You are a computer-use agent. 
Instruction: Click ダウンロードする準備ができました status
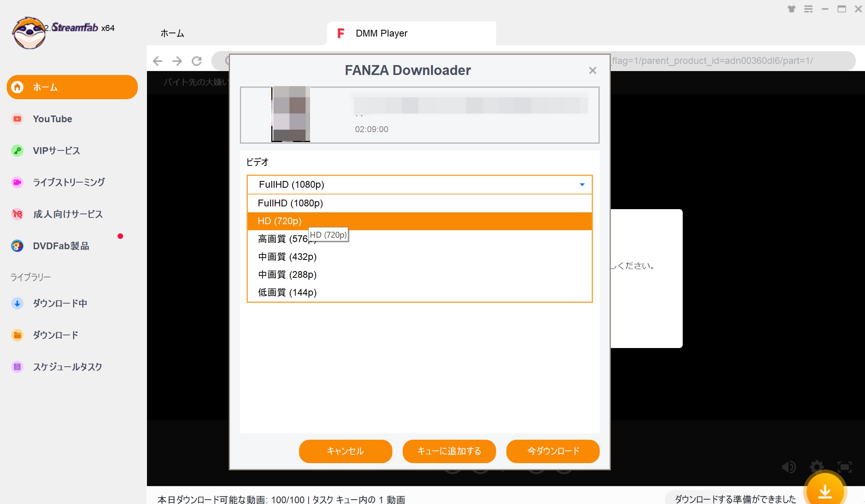tap(736, 499)
